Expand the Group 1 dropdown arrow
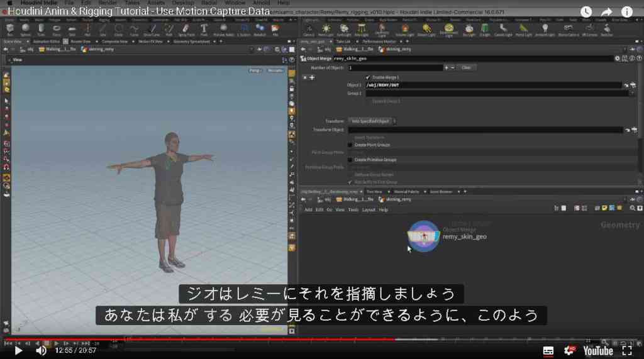 633,94
